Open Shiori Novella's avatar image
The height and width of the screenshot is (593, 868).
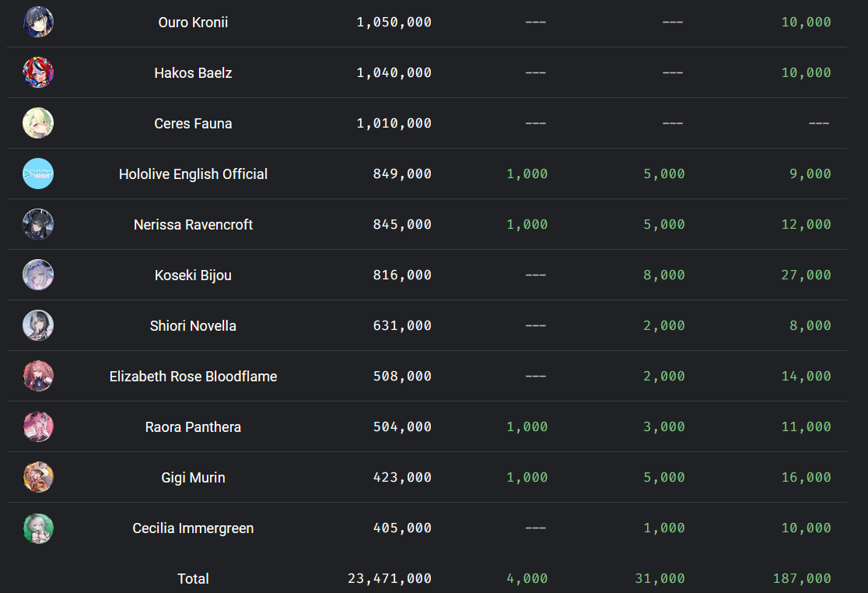point(38,325)
